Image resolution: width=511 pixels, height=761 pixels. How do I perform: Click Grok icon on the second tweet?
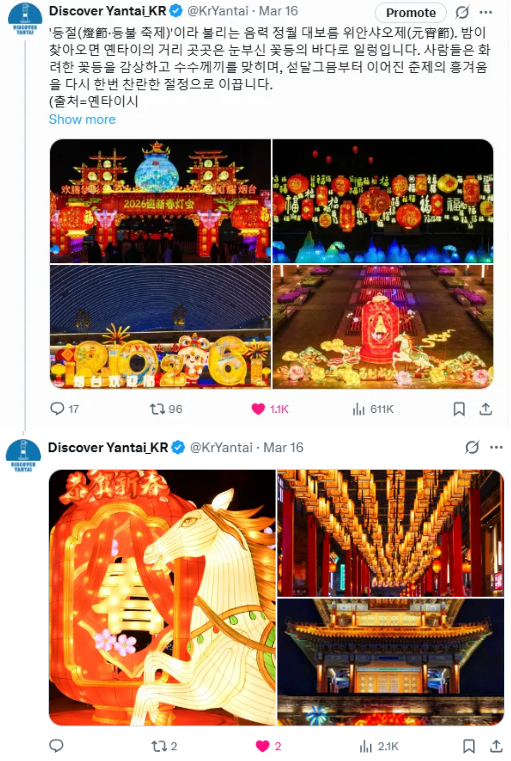click(x=472, y=447)
